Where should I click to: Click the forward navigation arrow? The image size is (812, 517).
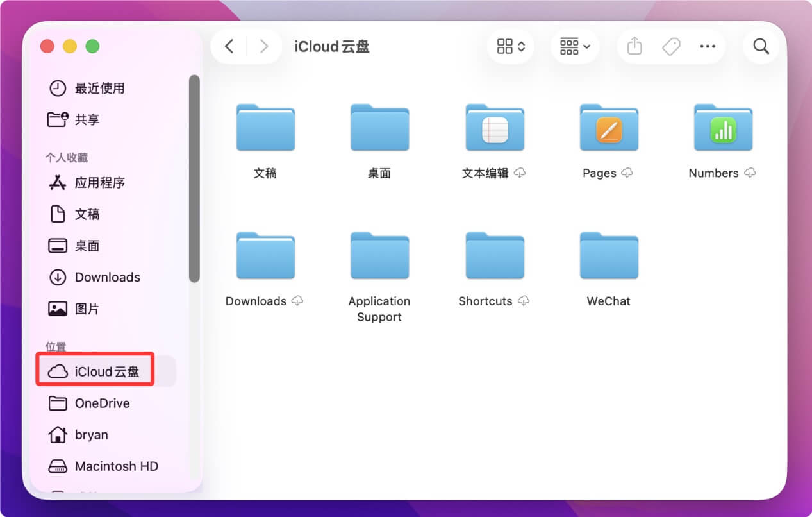click(x=263, y=46)
